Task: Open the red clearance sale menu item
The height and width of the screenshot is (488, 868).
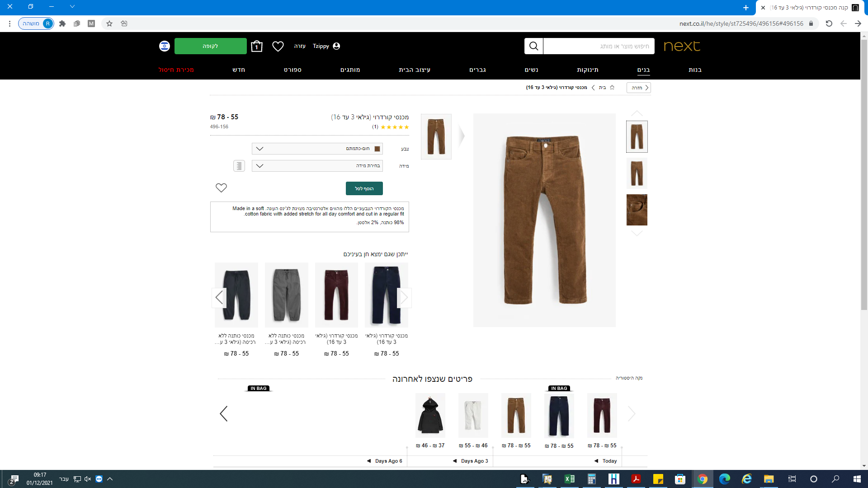Action: (176, 70)
